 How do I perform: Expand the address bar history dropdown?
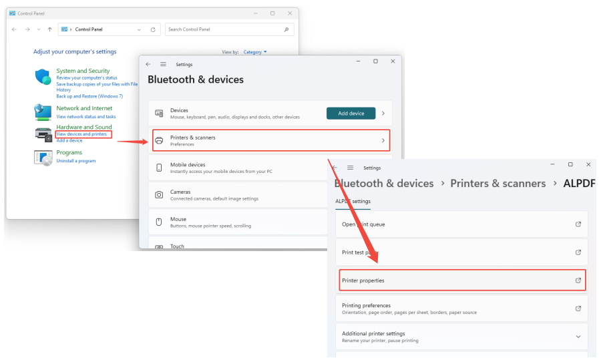[139, 29]
